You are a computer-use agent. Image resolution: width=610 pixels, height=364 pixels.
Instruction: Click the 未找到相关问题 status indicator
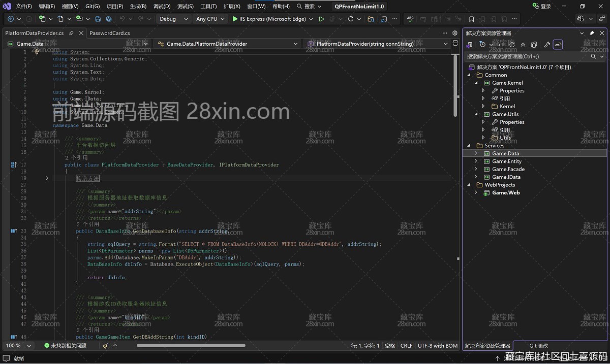[x=64, y=345]
